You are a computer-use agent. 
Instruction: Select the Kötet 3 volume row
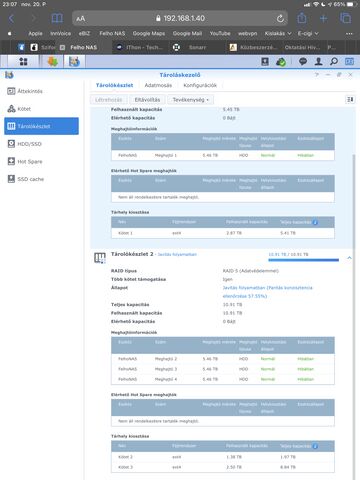[223, 467]
